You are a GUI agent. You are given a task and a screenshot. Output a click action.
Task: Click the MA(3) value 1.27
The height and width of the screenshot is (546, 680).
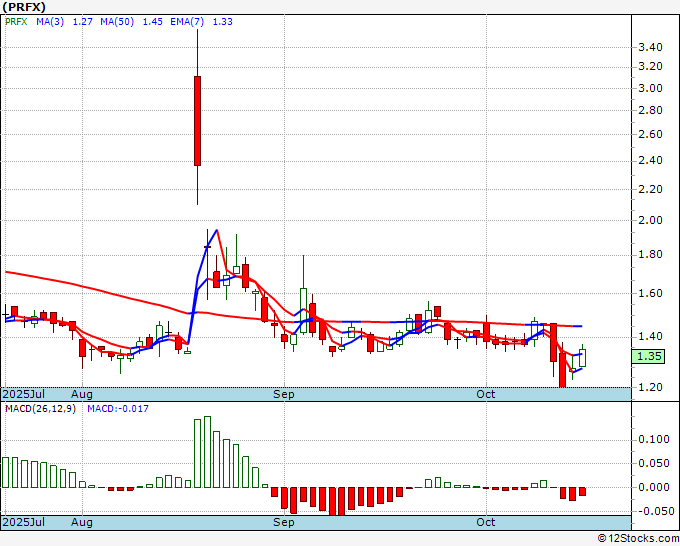coord(82,22)
